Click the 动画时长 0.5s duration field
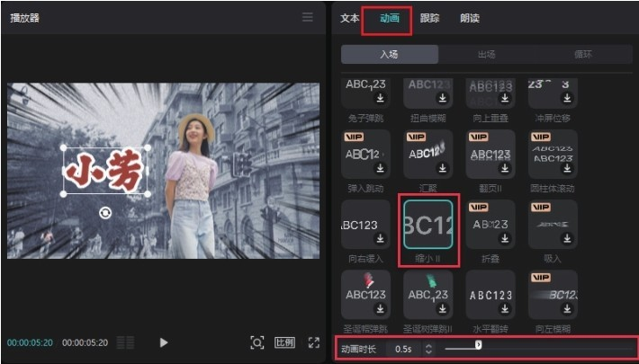 pyautogui.click(x=403, y=349)
